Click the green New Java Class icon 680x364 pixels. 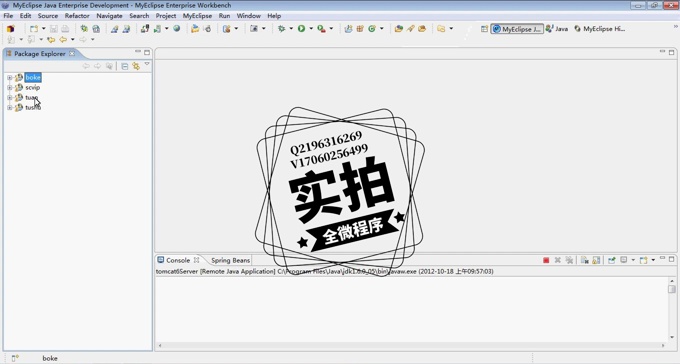click(x=372, y=29)
